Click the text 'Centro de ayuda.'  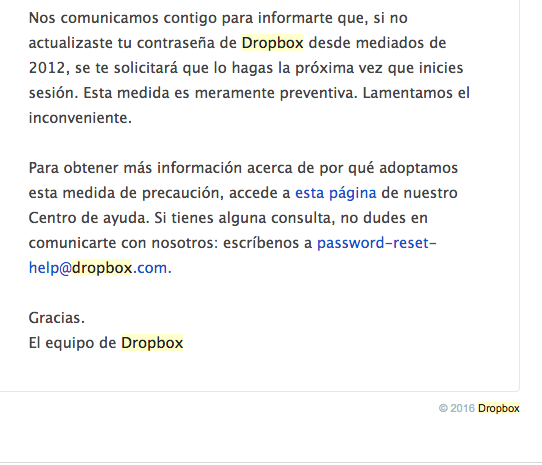click(89, 218)
